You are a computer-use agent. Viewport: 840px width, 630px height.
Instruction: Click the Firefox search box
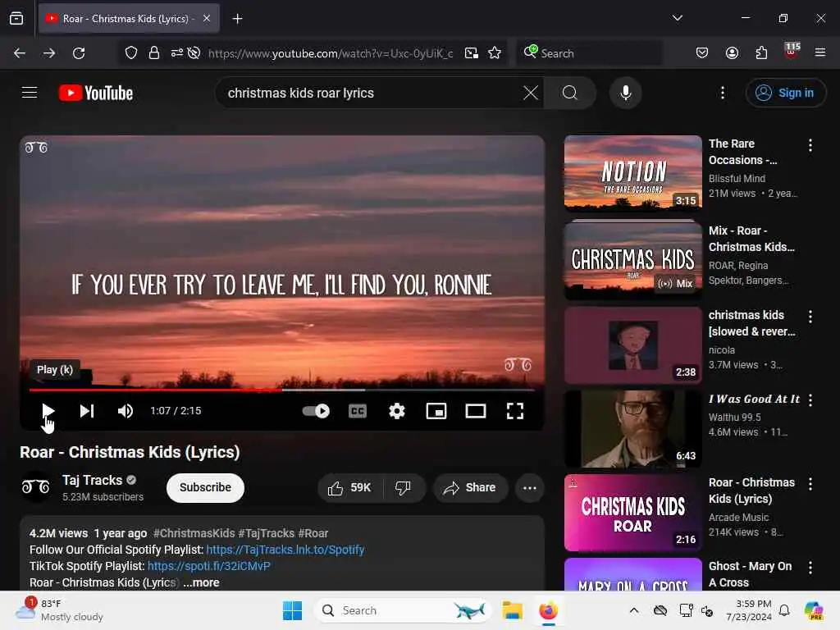pyautogui.click(x=589, y=53)
